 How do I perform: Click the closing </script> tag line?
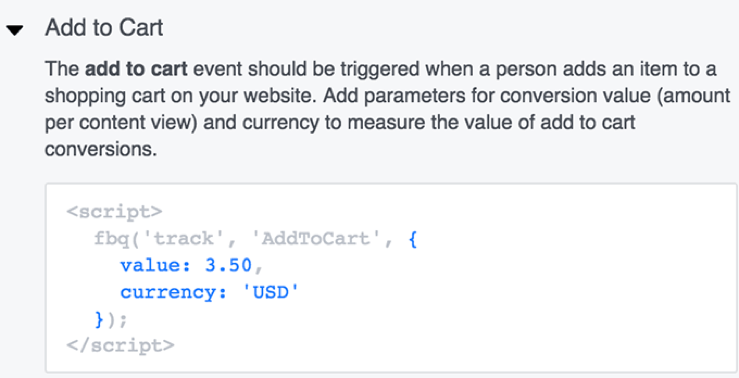tap(121, 346)
